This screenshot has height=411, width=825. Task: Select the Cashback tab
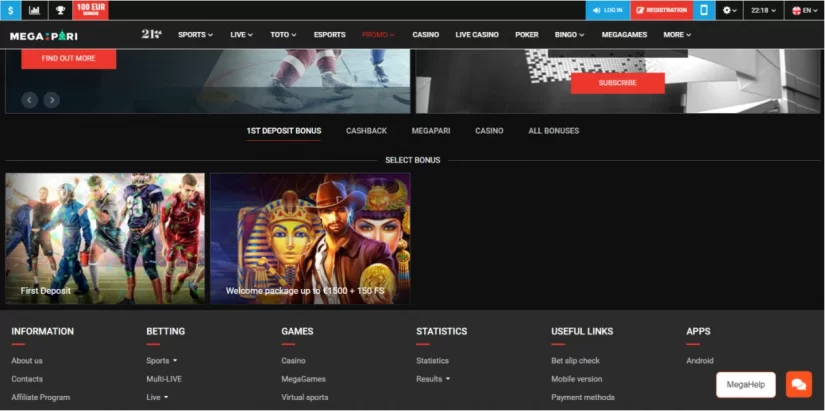coord(366,131)
